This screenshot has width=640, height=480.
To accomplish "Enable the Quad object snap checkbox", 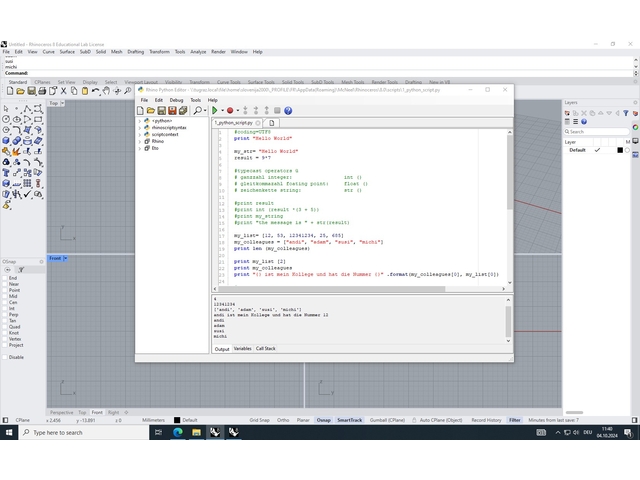I will [x=5, y=327].
